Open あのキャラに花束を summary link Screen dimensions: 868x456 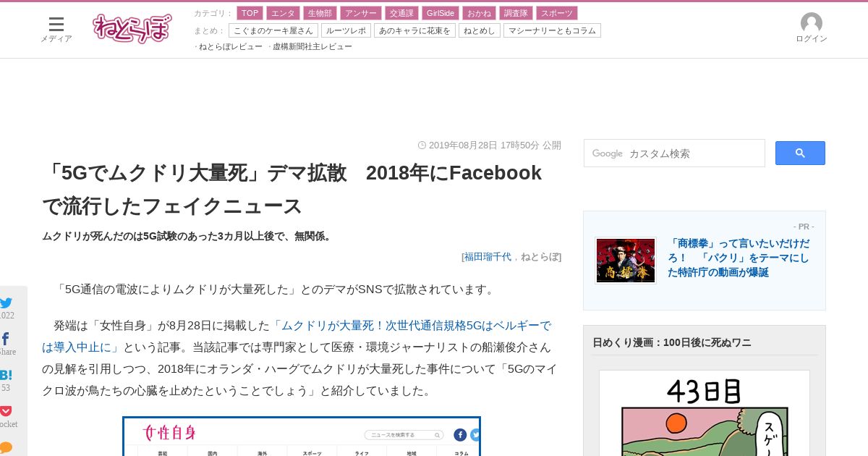[414, 30]
